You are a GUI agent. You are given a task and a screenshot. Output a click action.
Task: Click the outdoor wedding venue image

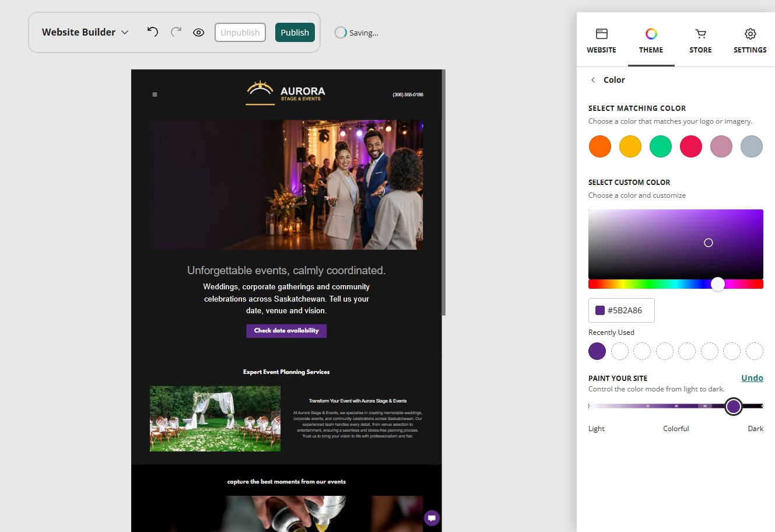[x=215, y=419]
